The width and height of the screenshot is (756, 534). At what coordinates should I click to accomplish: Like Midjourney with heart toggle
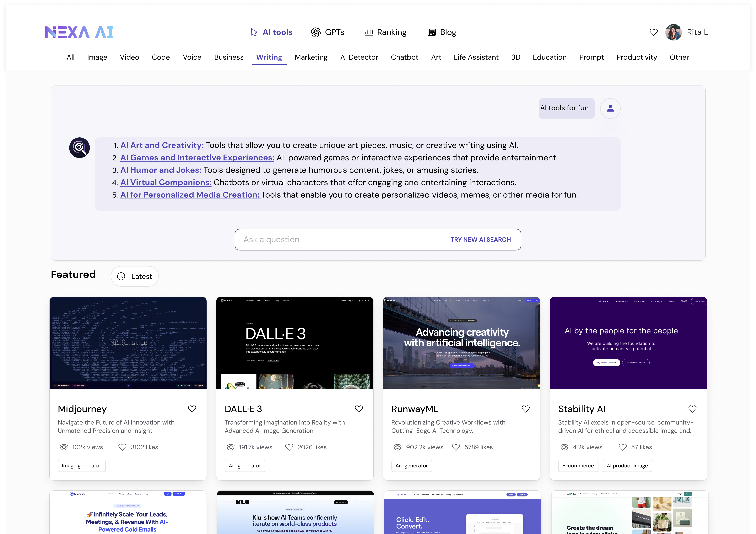click(x=192, y=409)
